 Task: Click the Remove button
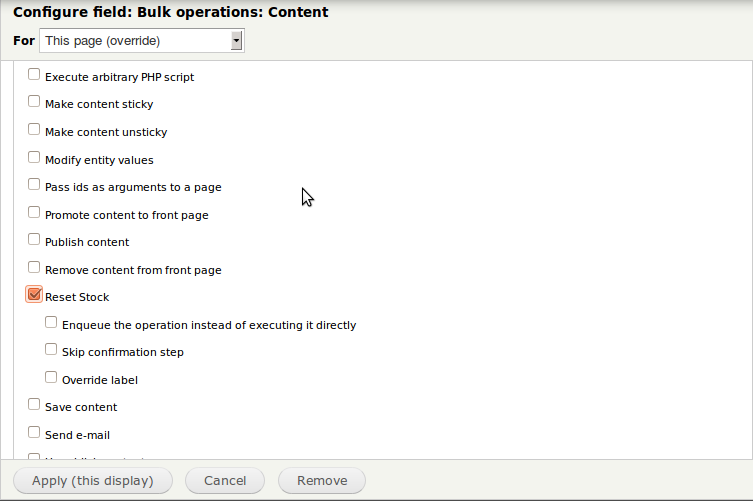(322, 481)
